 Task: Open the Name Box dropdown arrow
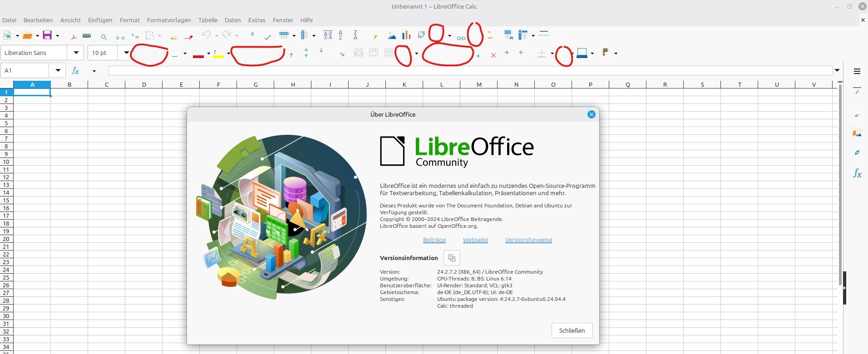[58, 70]
